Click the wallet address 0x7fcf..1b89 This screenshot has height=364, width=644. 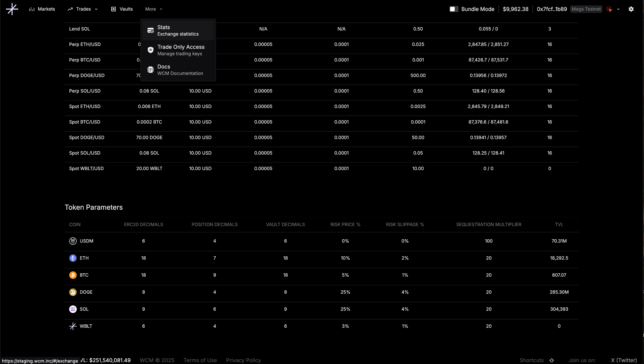552,9
